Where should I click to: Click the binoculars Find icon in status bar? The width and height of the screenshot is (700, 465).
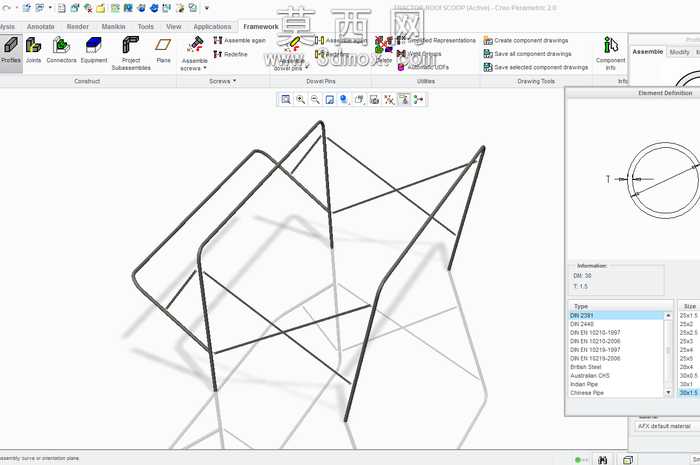(x=603, y=460)
